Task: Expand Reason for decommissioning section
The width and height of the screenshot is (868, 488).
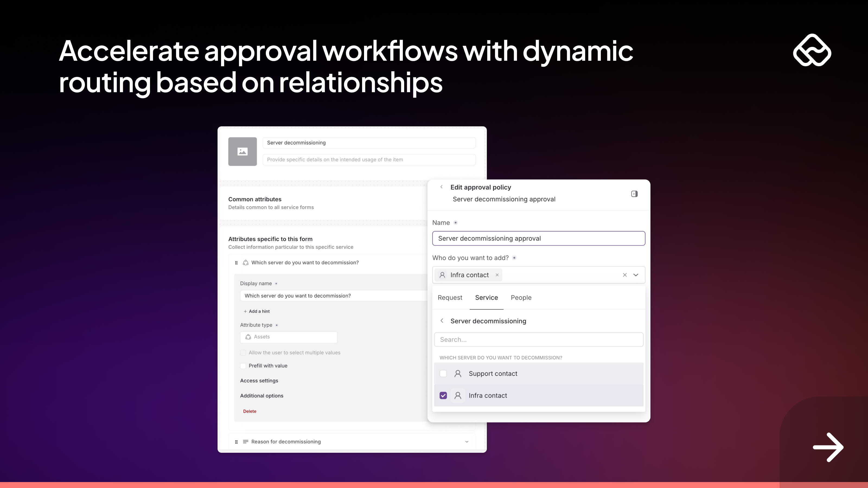Action: (x=467, y=442)
